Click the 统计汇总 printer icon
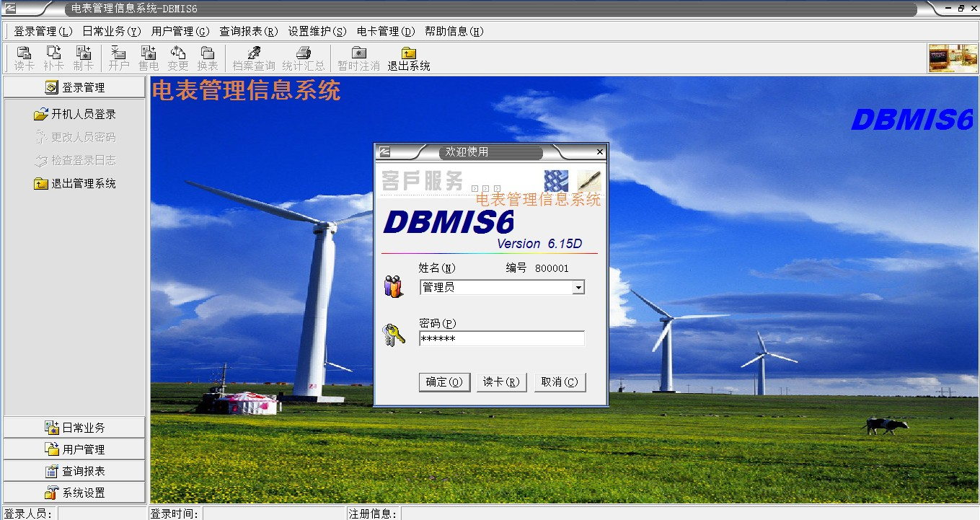The width and height of the screenshot is (980, 520). (x=304, y=53)
